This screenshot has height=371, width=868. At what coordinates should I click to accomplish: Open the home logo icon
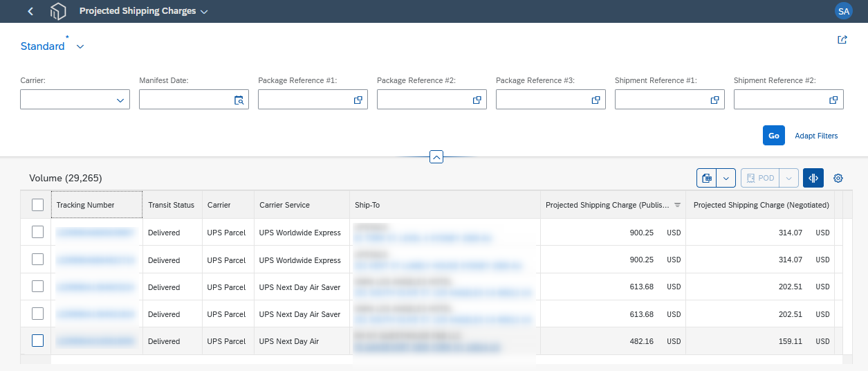[x=58, y=11]
